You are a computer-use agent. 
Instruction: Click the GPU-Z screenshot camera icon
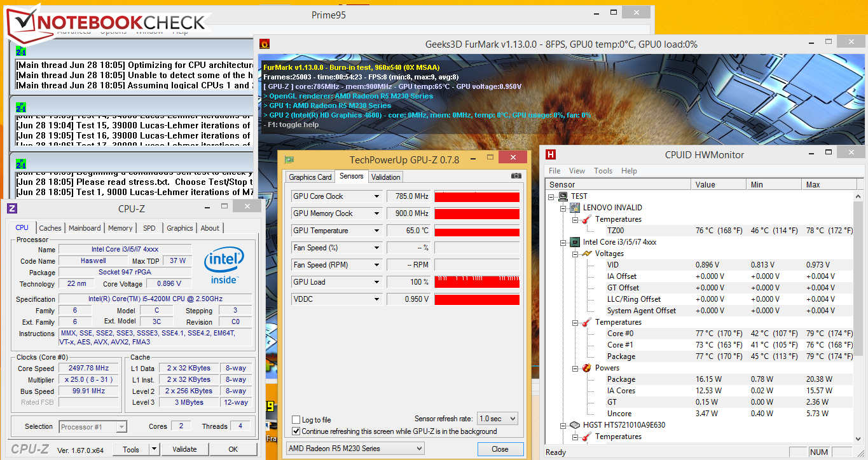tap(516, 176)
